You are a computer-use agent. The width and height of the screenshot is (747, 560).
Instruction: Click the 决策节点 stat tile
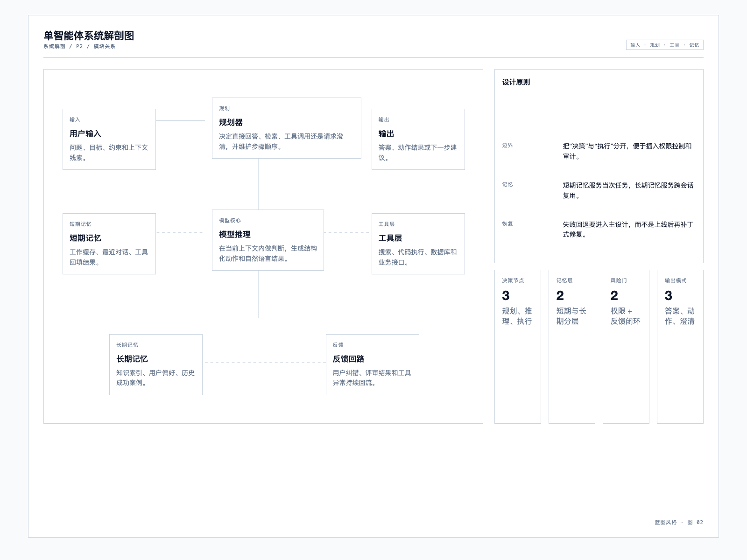point(518,347)
